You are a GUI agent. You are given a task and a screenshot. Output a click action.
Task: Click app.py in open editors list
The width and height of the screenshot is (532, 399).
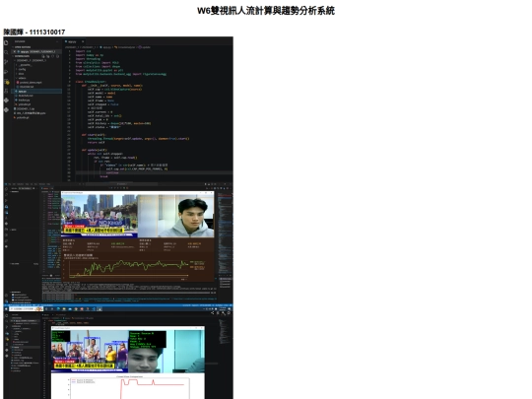36,51
